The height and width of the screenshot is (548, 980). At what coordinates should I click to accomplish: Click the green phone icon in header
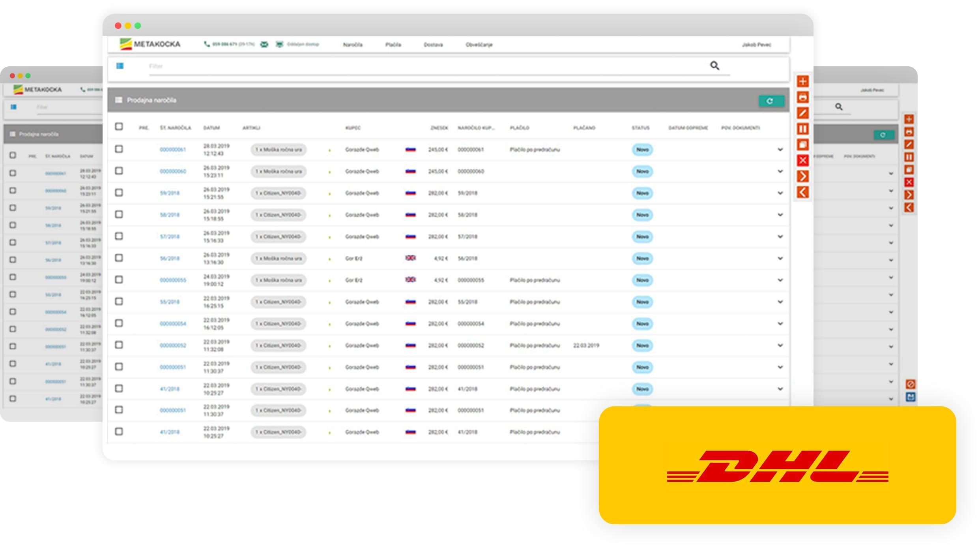point(207,44)
